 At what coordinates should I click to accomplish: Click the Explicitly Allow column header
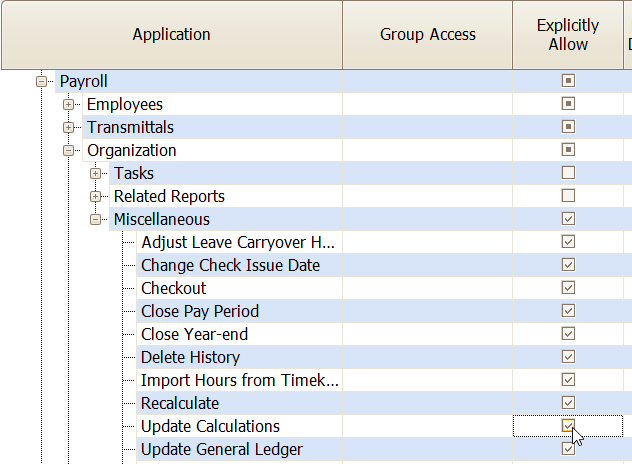pyautogui.click(x=568, y=35)
